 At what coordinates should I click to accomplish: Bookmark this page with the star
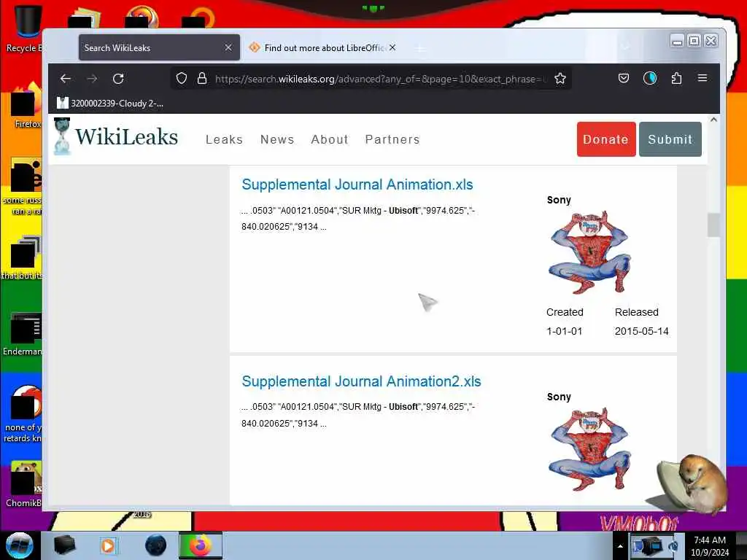click(x=560, y=79)
